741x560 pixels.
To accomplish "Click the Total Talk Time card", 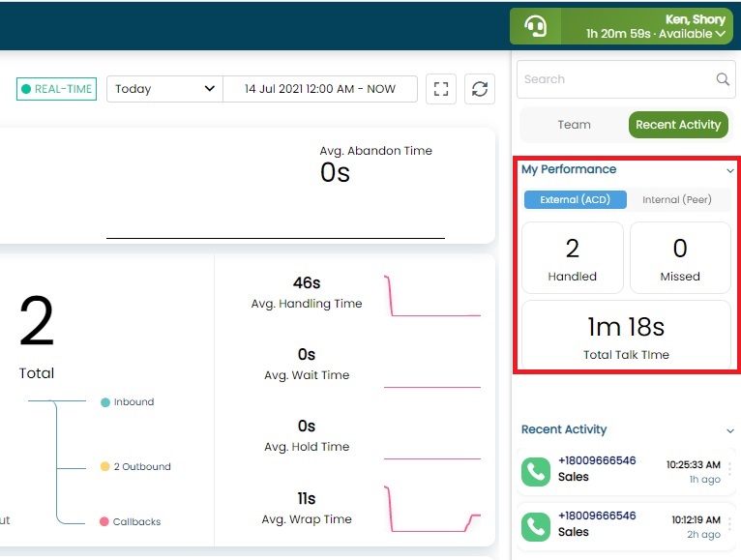I will point(626,335).
